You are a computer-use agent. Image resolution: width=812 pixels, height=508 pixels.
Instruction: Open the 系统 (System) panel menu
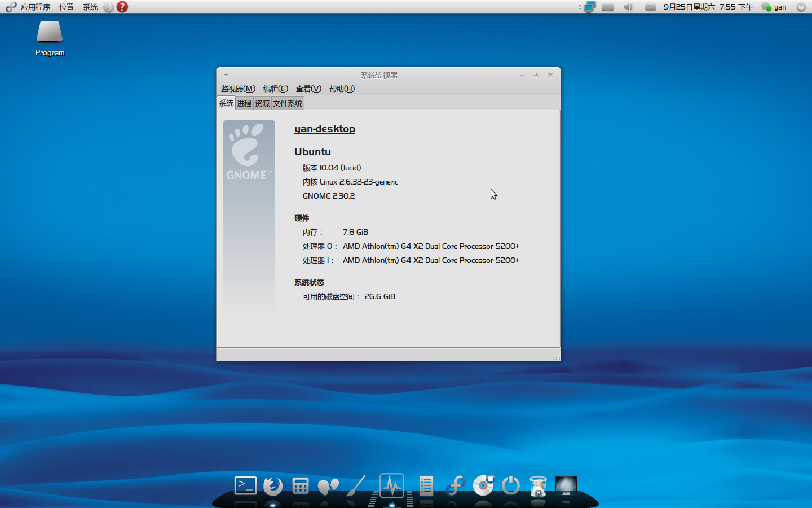(90, 7)
